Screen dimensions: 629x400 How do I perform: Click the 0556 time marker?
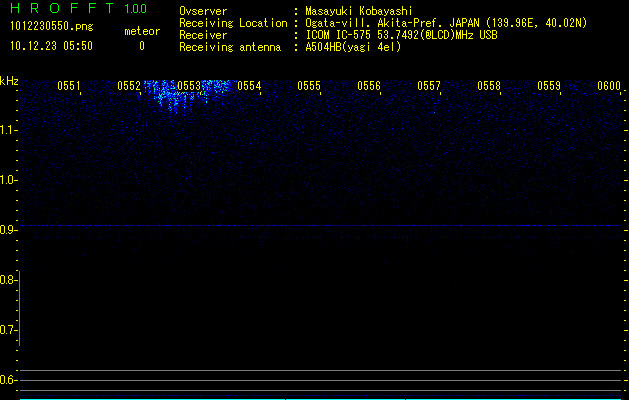pos(369,86)
